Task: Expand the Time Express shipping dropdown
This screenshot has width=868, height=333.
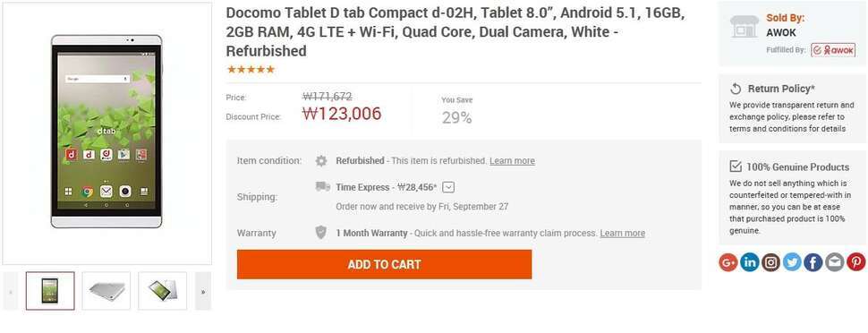Action: pyautogui.click(x=449, y=187)
